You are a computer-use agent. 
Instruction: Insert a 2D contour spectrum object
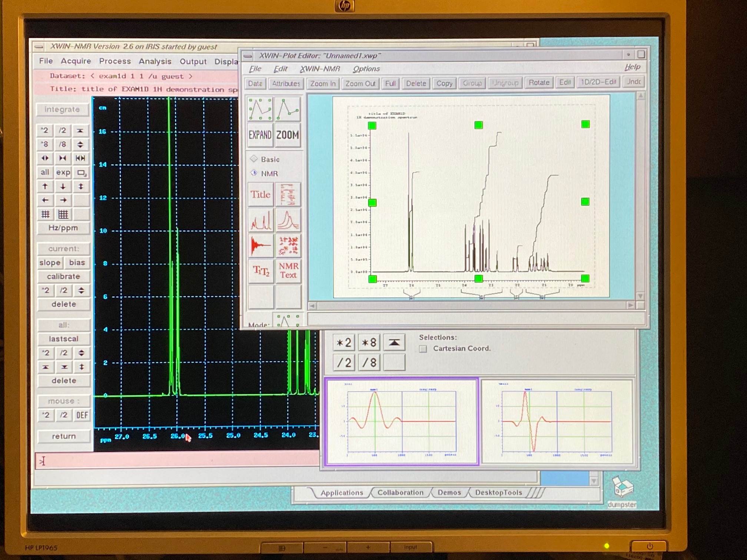pyautogui.click(x=288, y=246)
